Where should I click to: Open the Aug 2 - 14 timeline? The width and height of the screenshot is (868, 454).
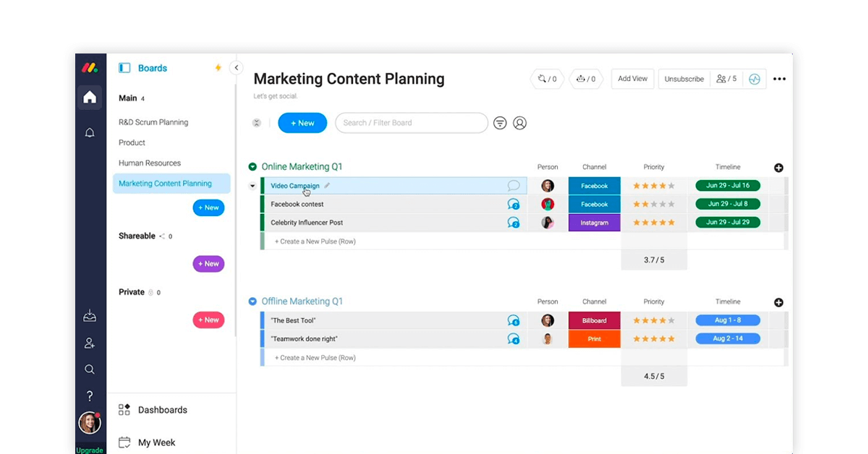click(x=728, y=338)
